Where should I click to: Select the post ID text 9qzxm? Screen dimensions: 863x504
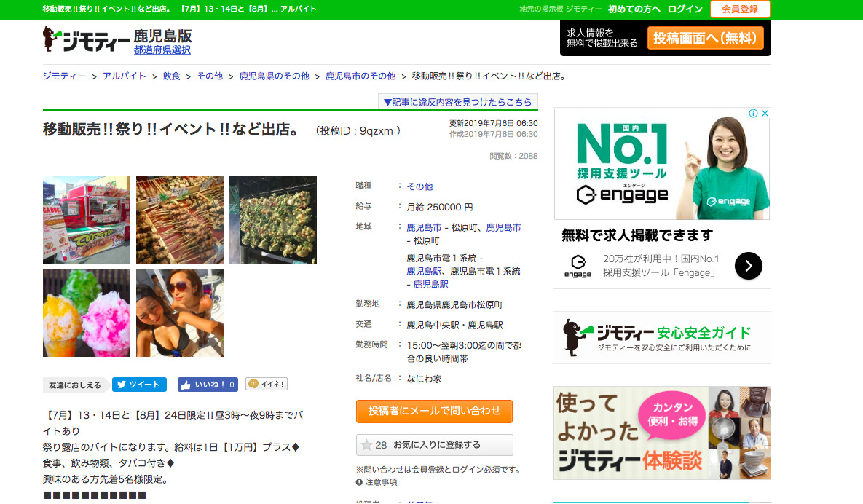tap(377, 131)
